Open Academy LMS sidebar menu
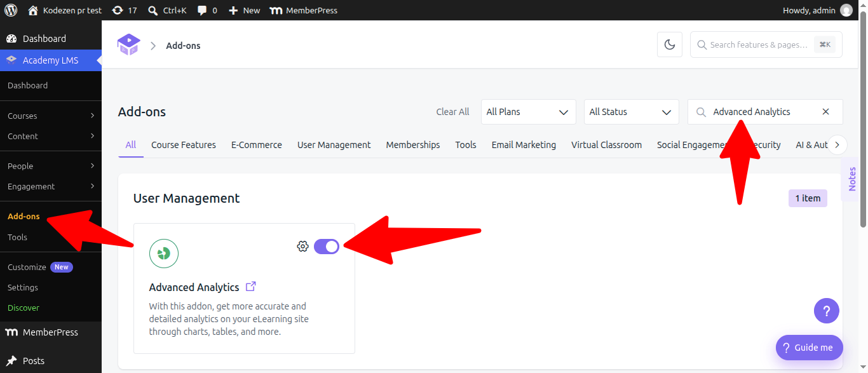Viewport: 868px width, 373px height. pyautogui.click(x=51, y=60)
